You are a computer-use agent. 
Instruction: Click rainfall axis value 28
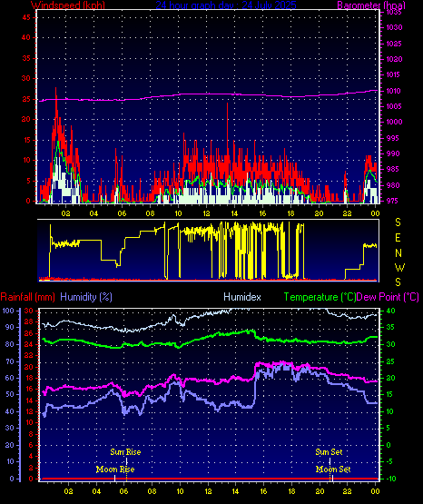click(x=29, y=322)
